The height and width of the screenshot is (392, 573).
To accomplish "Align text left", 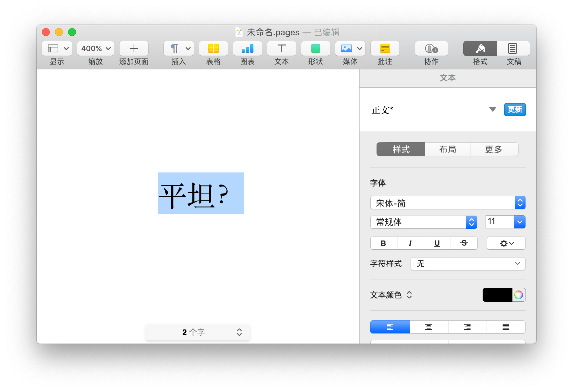I will point(390,327).
